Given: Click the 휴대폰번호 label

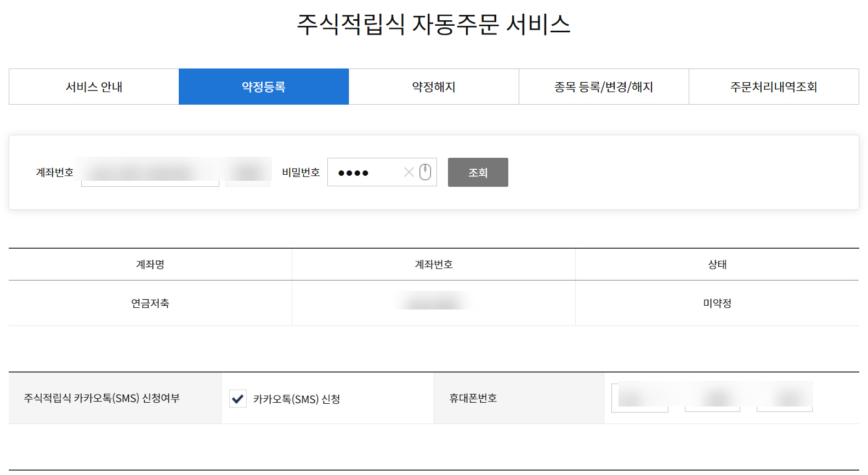Looking at the screenshot, I should (x=473, y=398).
